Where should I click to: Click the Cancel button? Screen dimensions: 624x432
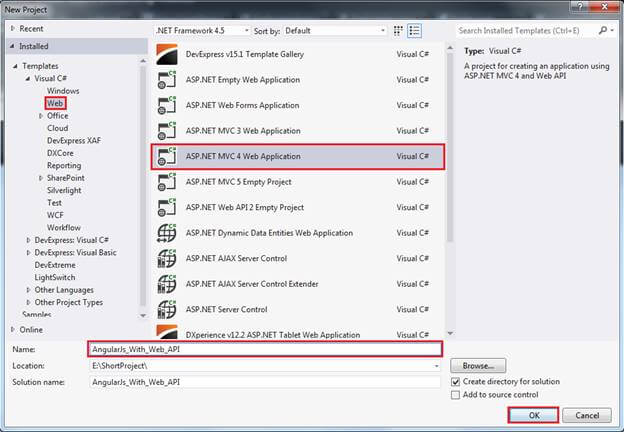click(587, 415)
